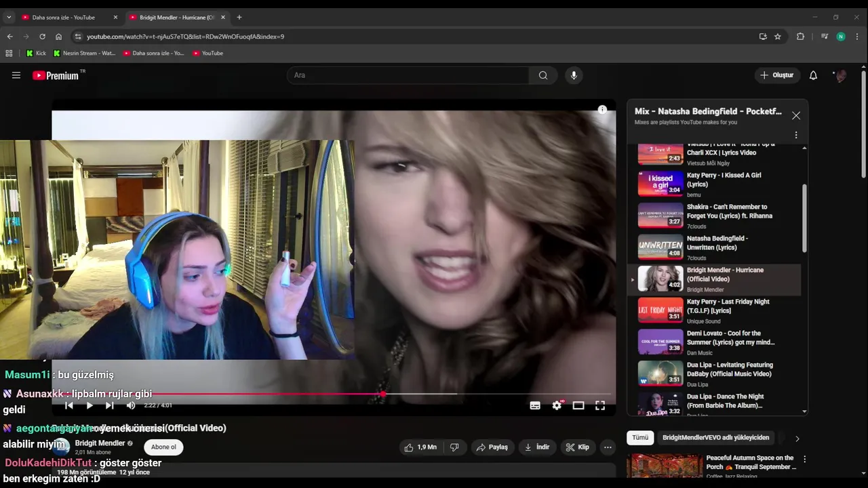This screenshot has height=488, width=868.
Task: Click the address bar URL
Action: (185, 37)
